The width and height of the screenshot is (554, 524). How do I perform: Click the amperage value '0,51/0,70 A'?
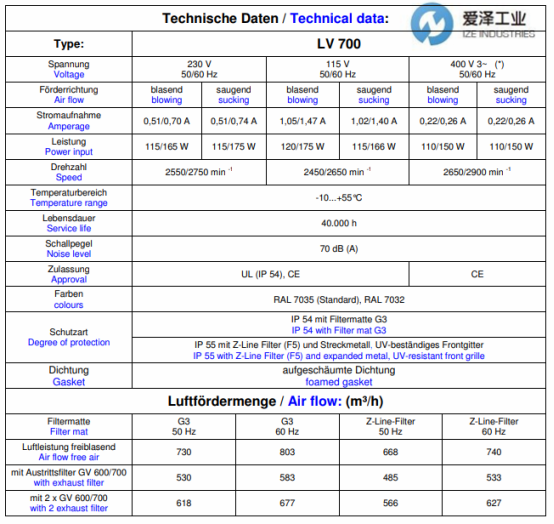click(x=166, y=121)
